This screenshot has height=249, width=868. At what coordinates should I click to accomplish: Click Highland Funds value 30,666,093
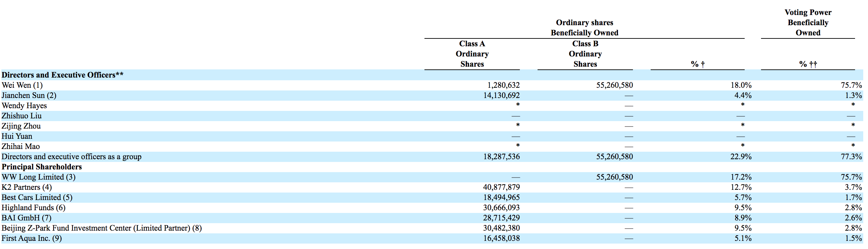[x=501, y=208]
